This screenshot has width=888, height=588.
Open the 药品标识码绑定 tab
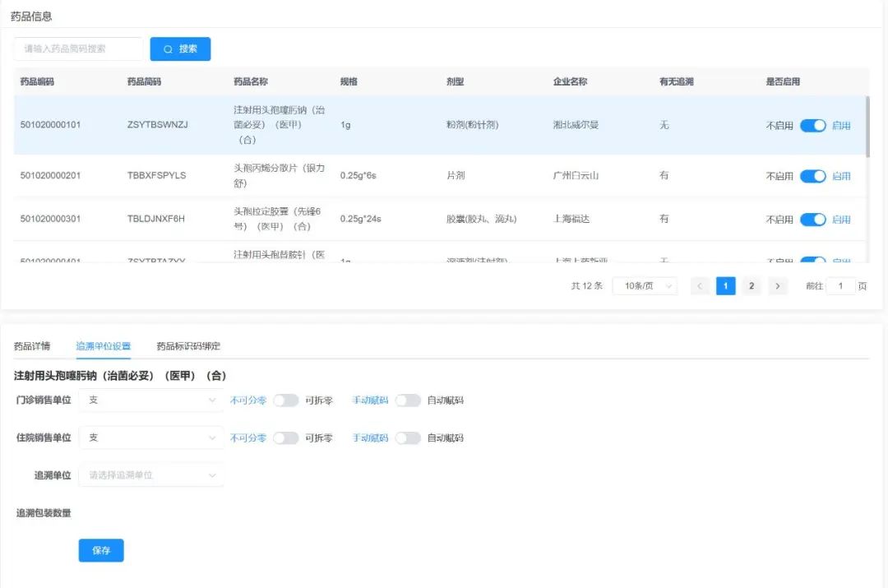(x=188, y=346)
